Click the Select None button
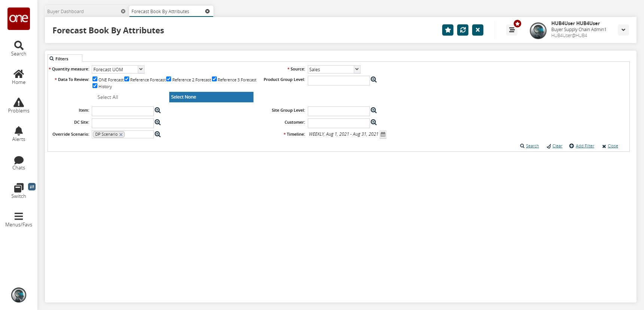 coord(211,97)
